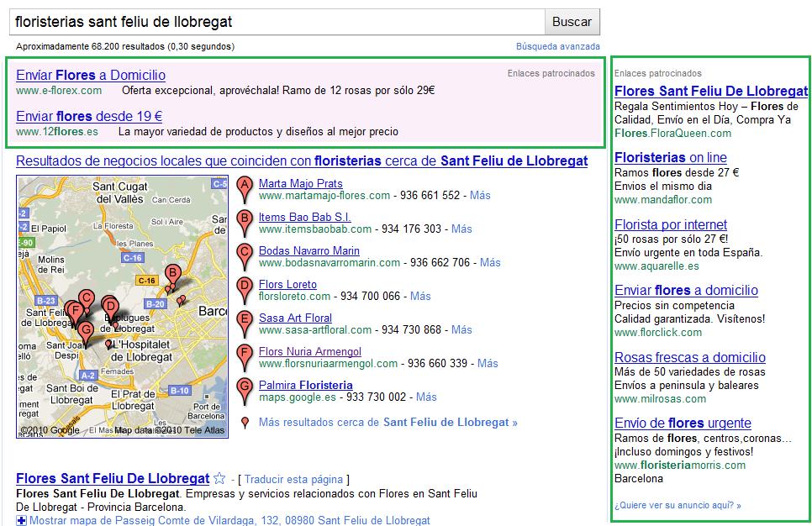Open sidebar ad Envío de flores urgente
The height and width of the screenshot is (526, 812).
coord(683,423)
